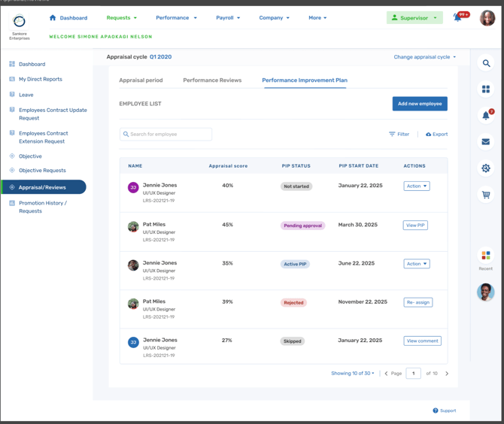Click the View PIP button
The width and height of the screenshot is (504, 424).
click(415, 225)
